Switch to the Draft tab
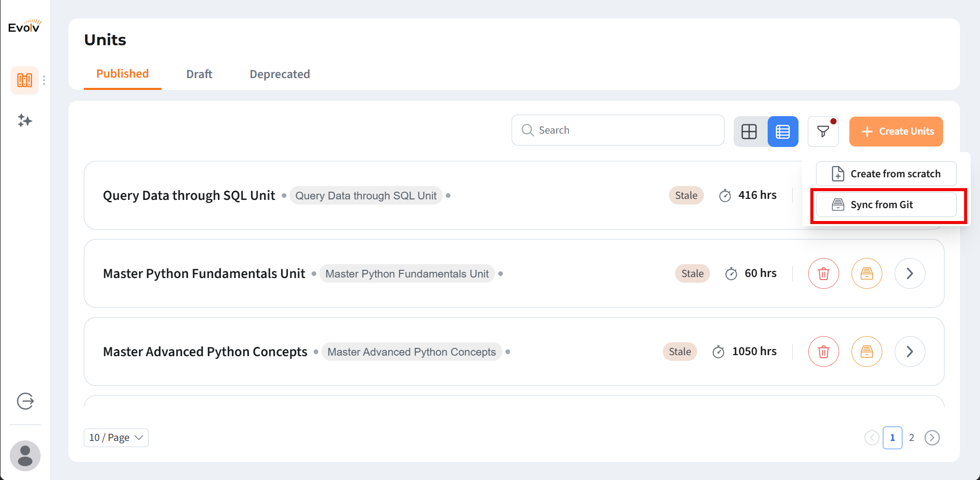The image size is (980, 480). coord(199,74)
